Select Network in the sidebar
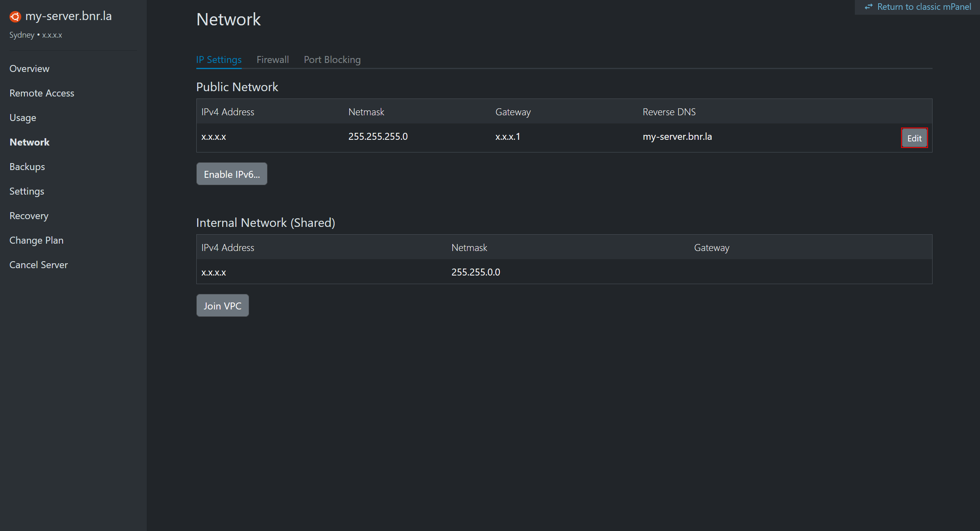The image size is (980, 531). [29, 142]
